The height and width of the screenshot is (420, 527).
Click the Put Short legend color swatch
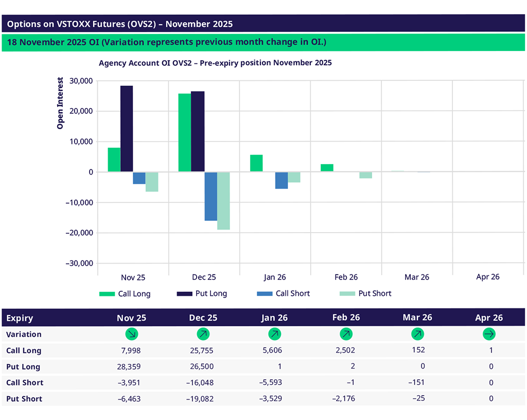(347, 294)
